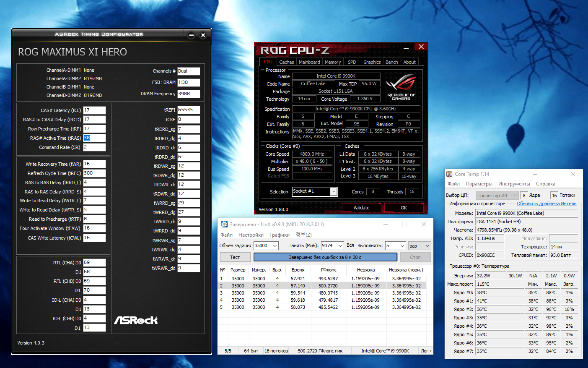This screenshot has height=368, width=588.
Task: Open the Настройки menu in LinX
Action: pos(251,235)
